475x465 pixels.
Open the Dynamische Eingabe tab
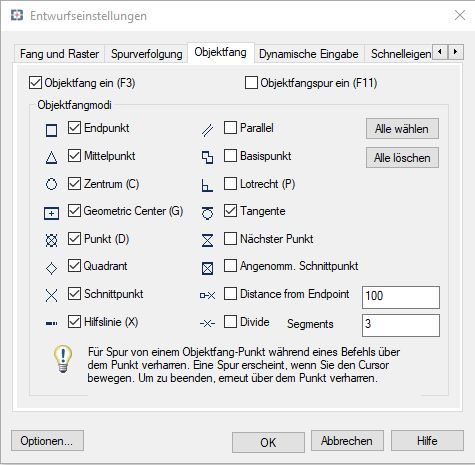tap(309, 54)
